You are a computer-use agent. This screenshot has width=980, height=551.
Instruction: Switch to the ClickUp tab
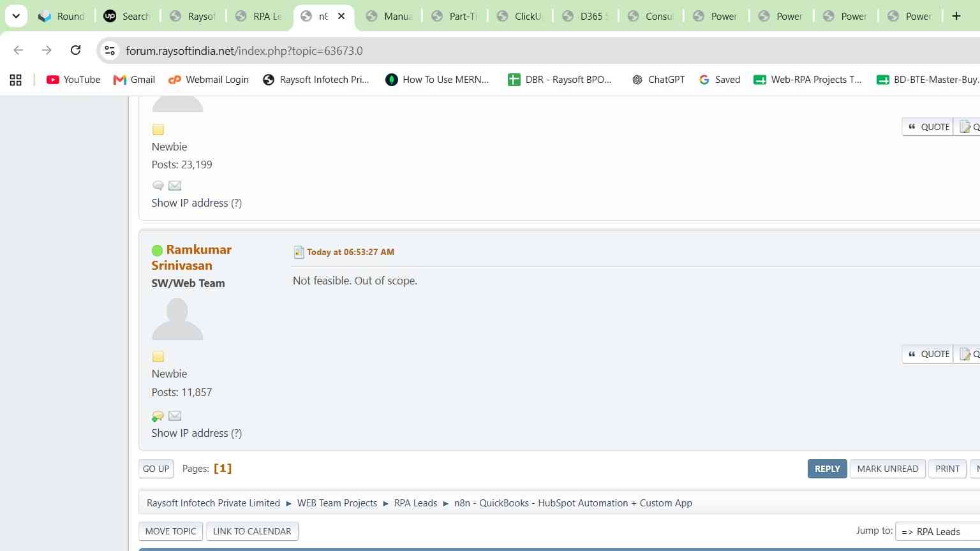520,16
